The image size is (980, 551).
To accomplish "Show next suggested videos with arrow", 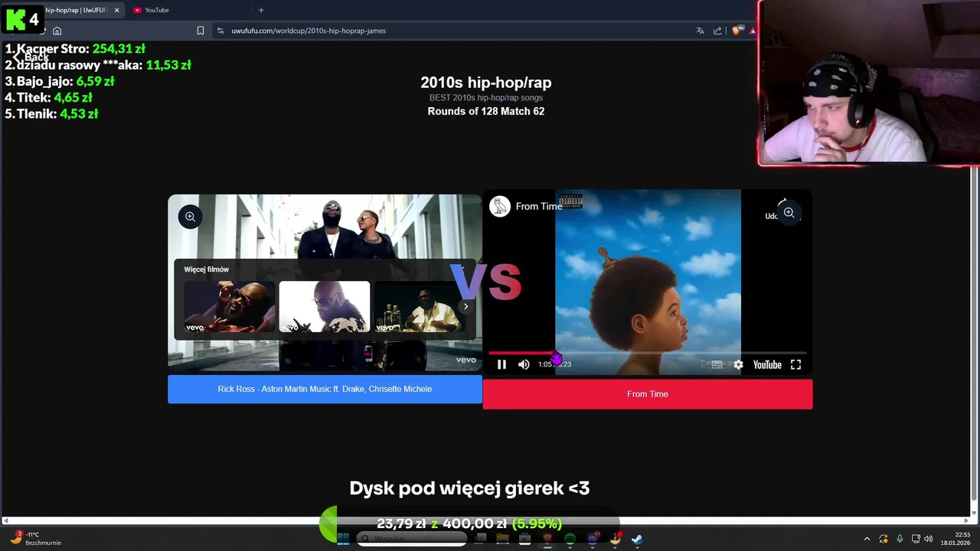I will 465,307.
